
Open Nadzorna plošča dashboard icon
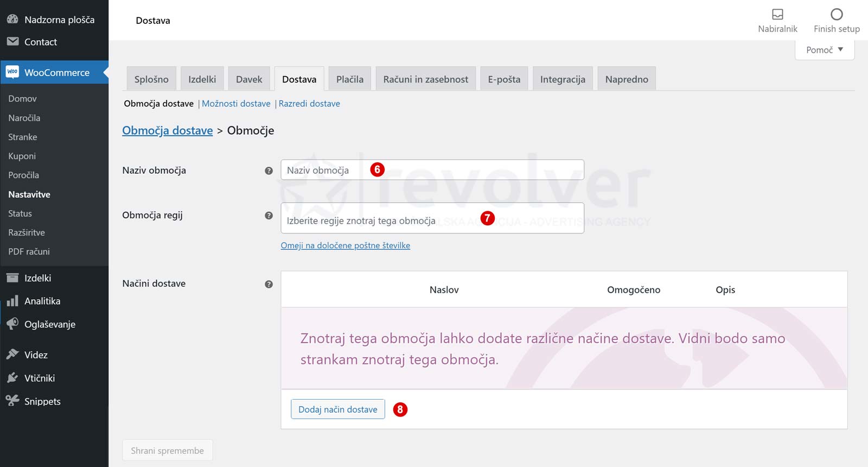12,20
